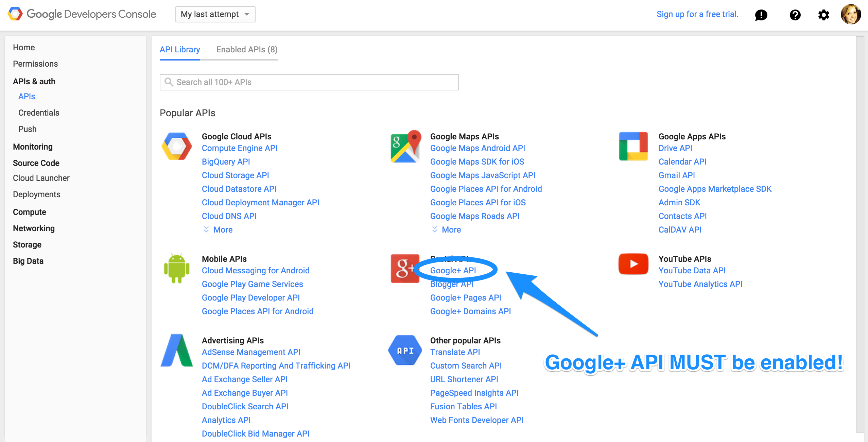Click the vertical scrollbar on the right

point(860,235)
